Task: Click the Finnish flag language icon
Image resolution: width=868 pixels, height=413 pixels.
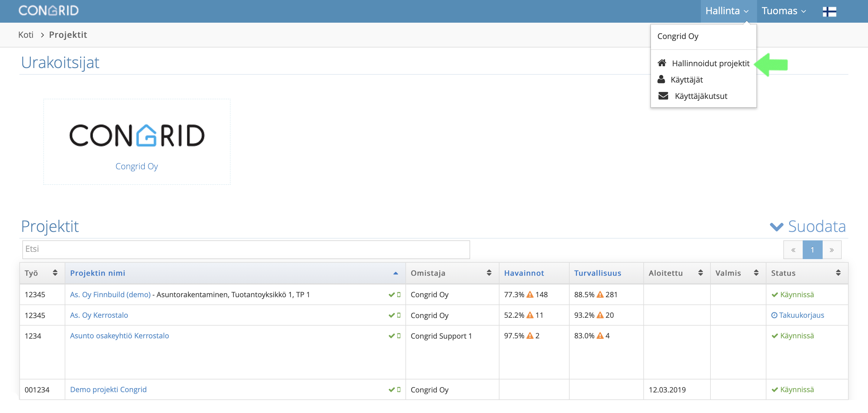Action: [x=829, y=11]
